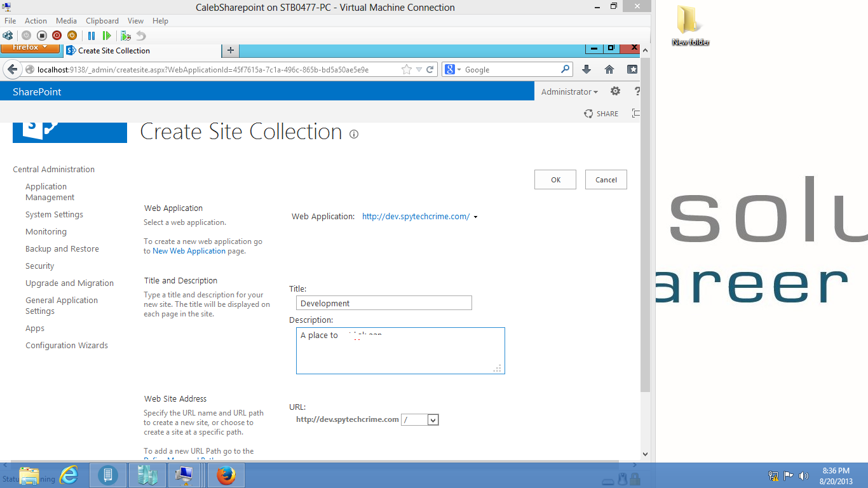Open the Virtual Machine Connection taskbar icon

click(186, 475)
